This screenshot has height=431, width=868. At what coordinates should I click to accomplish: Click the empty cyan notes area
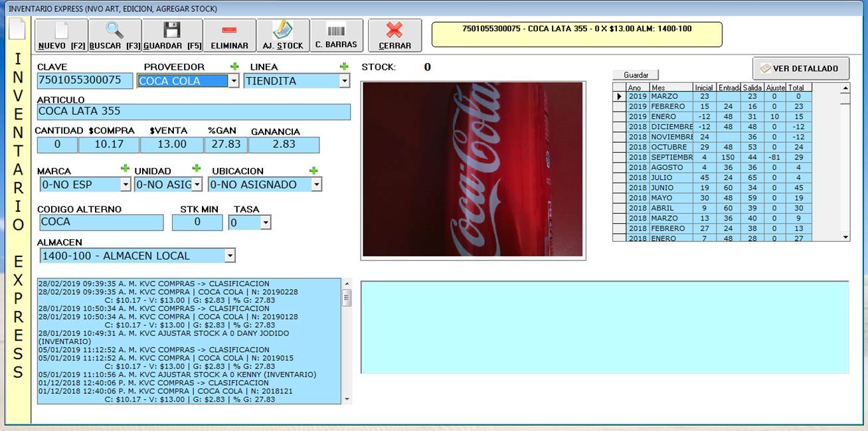tap(604, 327)
